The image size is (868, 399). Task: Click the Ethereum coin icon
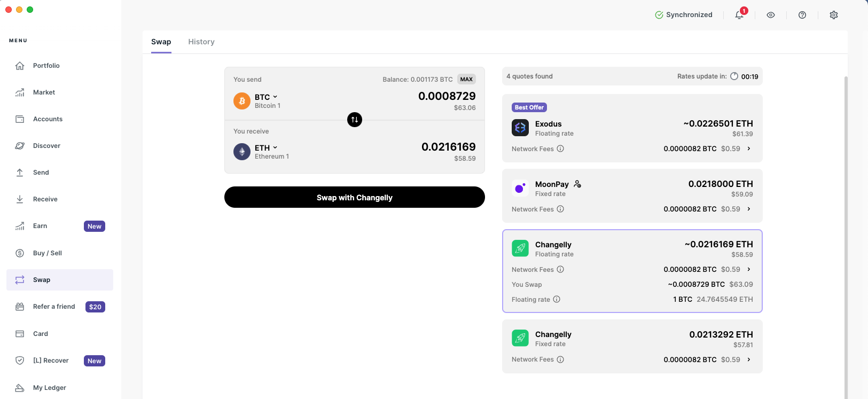point(242,152)
